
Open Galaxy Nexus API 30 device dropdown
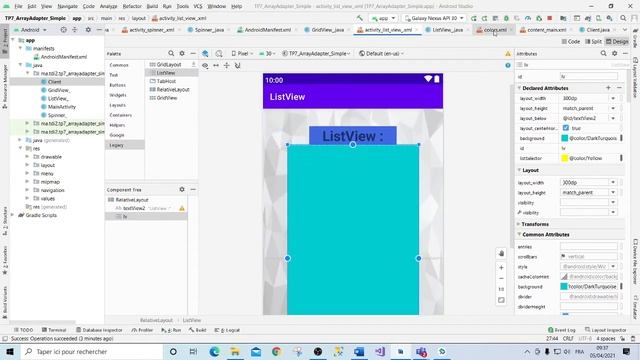coord(434,18)
